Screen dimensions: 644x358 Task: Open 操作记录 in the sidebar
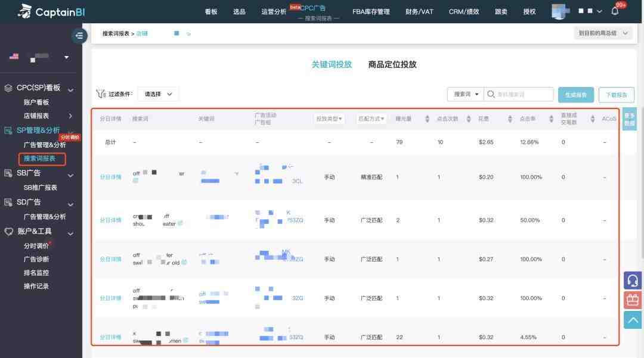click(36, 287)
